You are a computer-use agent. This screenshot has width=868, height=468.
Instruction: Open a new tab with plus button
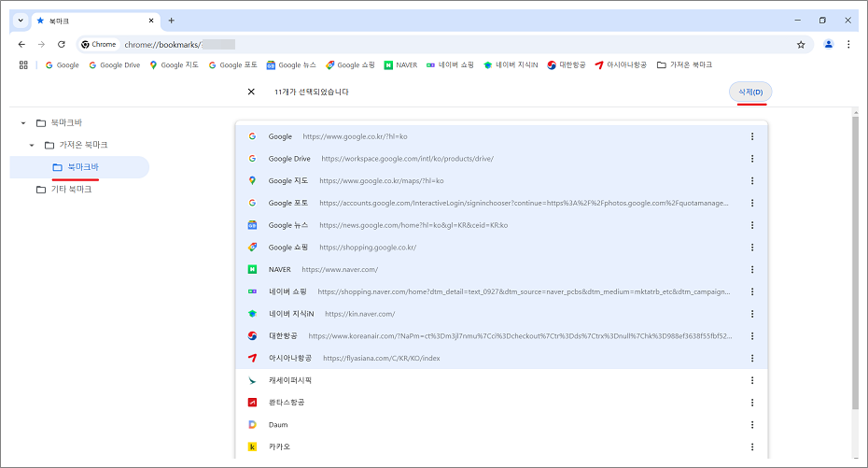coord(171,21)
